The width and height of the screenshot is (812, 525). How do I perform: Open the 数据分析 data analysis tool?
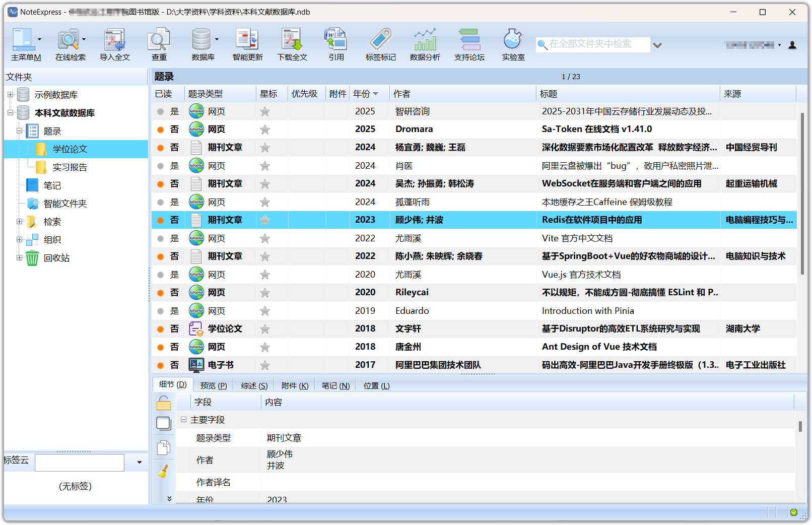(x=425, y=39)
